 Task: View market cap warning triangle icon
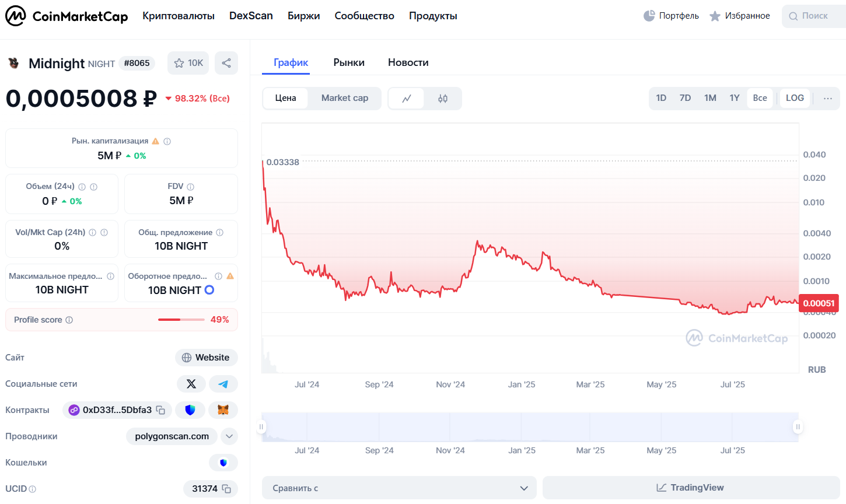[x=155, y=141]
